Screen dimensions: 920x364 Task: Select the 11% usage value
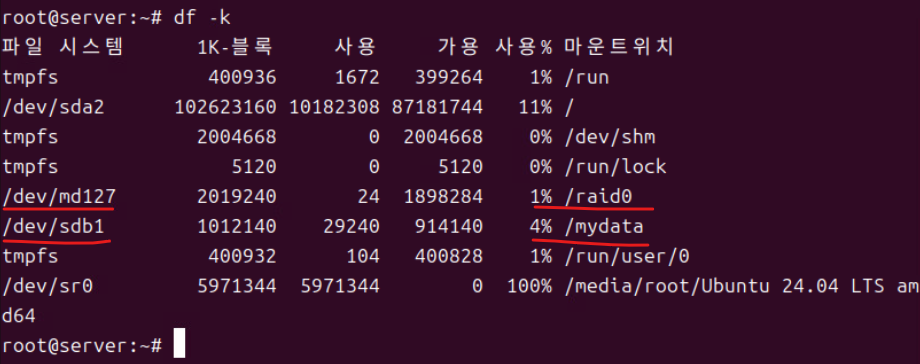point(535,107)
